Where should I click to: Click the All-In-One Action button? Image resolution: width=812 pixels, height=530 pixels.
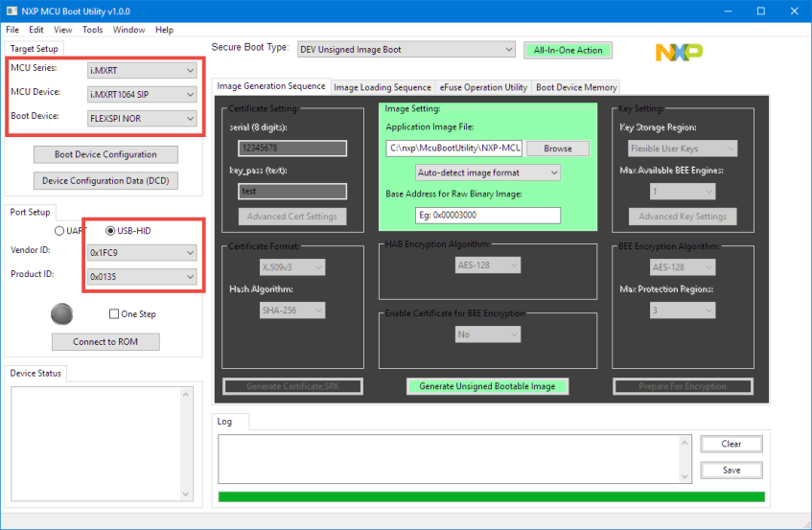[568, 50]
